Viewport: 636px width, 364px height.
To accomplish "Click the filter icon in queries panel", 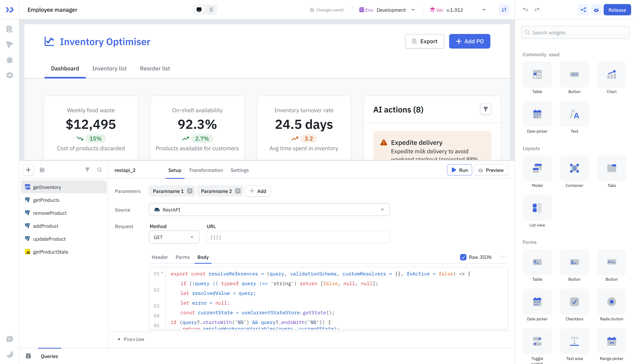I will coord(87,170).
